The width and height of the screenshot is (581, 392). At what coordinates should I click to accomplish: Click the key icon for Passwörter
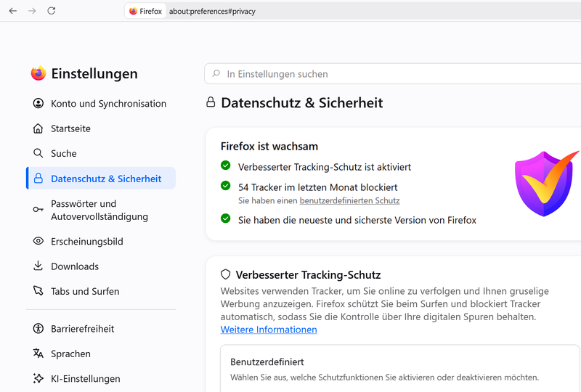pos(38,209)
